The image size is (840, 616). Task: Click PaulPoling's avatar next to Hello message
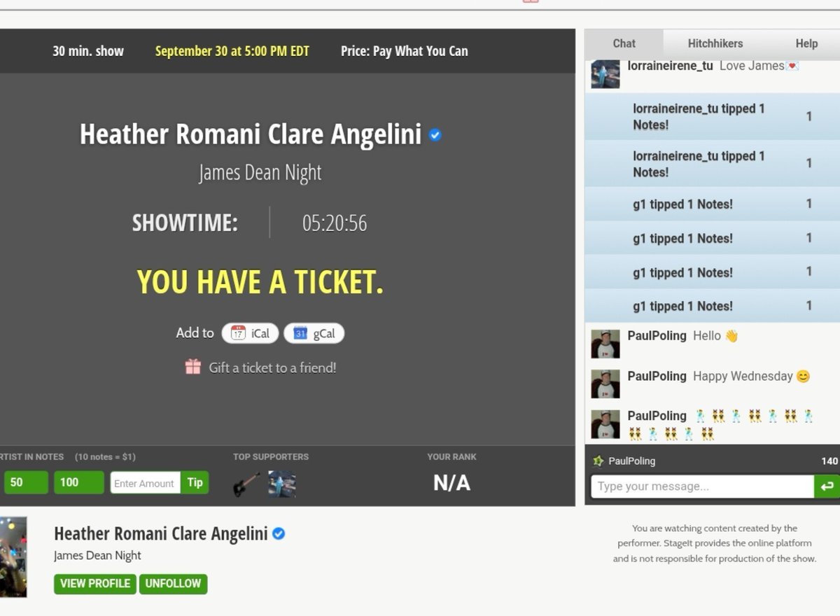click(x=605, y=344)
